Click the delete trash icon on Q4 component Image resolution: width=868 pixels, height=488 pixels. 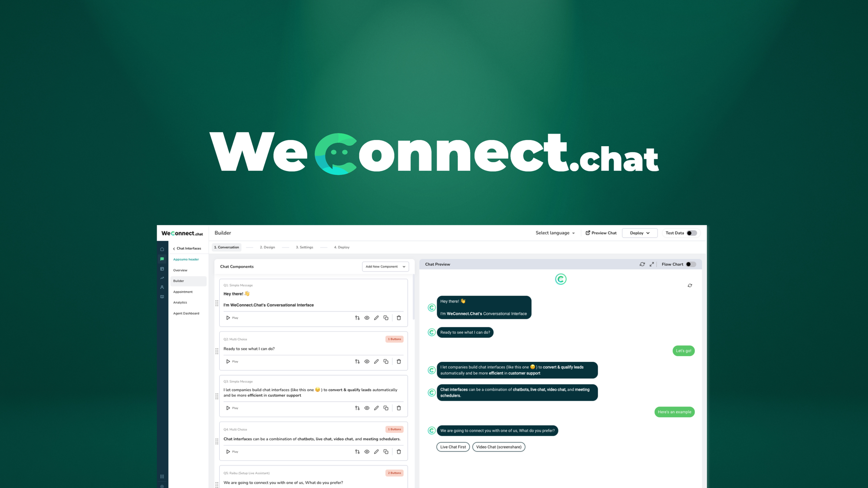[399, 452]
